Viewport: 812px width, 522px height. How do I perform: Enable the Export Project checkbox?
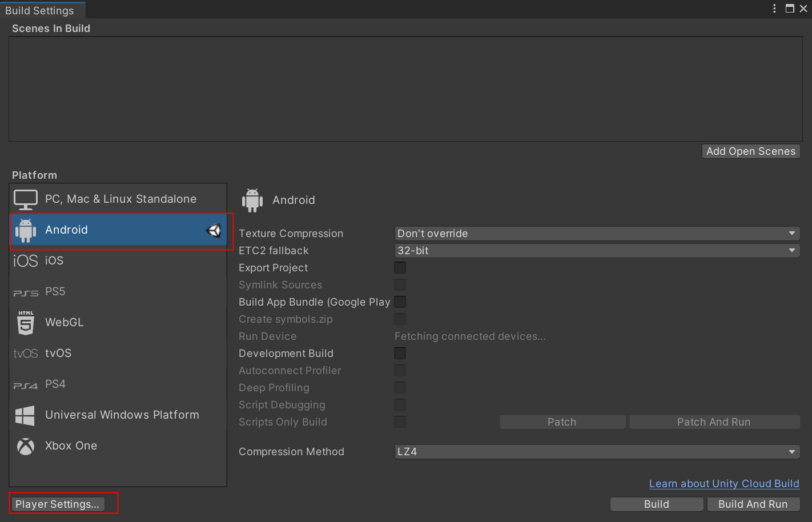pos(400,268)
